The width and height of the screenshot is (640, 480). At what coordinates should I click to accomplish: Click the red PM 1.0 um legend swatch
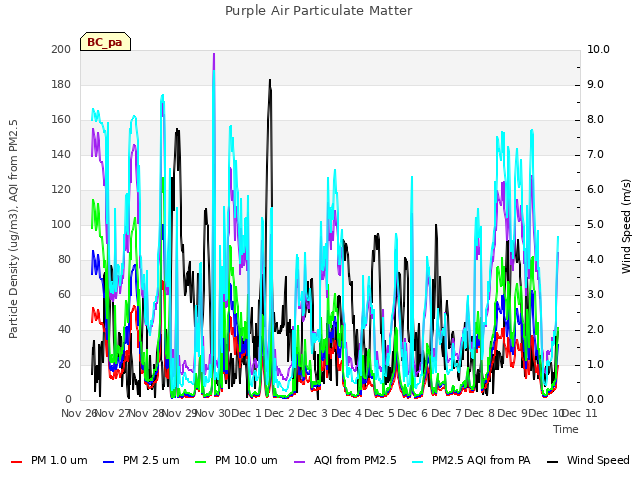coord(16,461)
